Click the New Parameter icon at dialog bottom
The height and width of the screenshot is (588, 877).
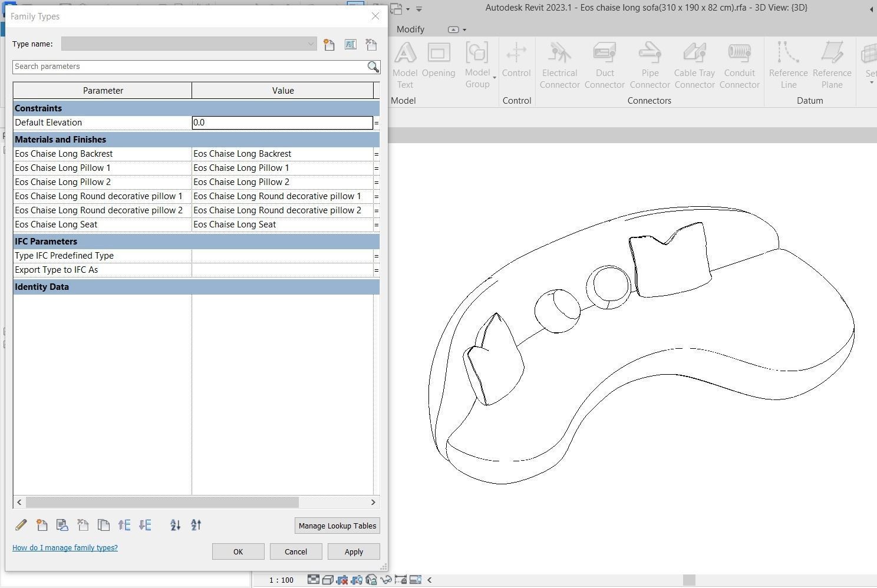(x=42, y=525)
